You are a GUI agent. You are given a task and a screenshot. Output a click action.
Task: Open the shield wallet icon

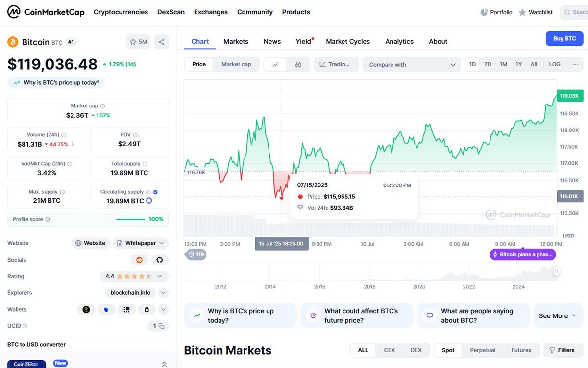coord(106,309)
